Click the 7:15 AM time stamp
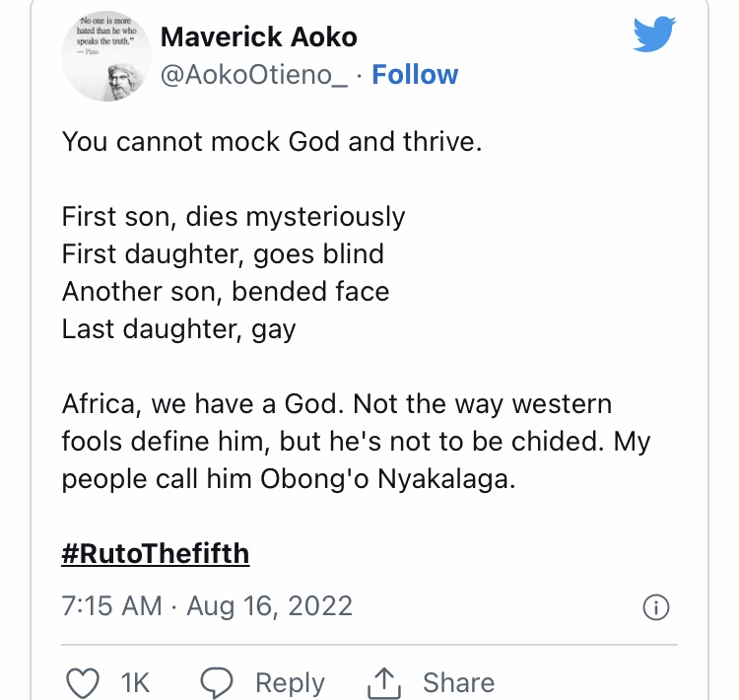Image resolution: width=739 pixels, height=700 pixels. [x=111, y=606]
